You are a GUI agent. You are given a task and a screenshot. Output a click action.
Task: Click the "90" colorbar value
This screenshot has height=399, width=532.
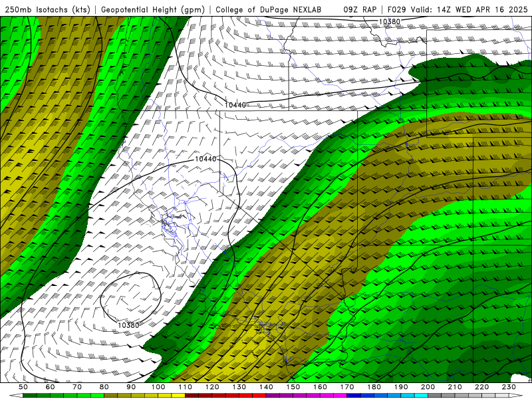[x=131, y=387]
